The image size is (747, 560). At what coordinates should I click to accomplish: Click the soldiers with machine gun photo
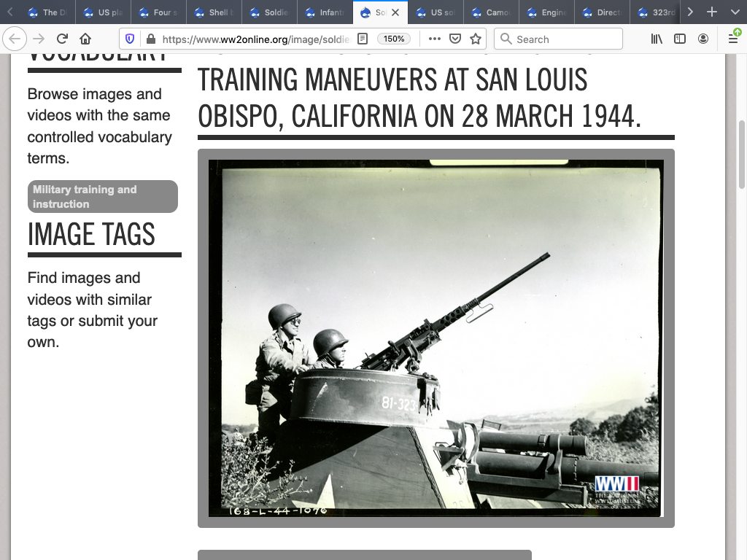436,338
